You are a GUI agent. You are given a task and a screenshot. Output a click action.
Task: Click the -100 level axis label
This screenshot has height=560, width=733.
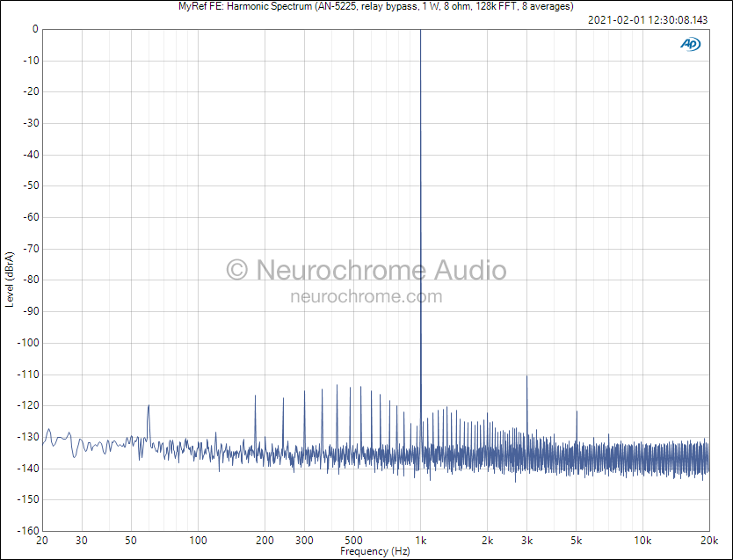pos(28,343)
